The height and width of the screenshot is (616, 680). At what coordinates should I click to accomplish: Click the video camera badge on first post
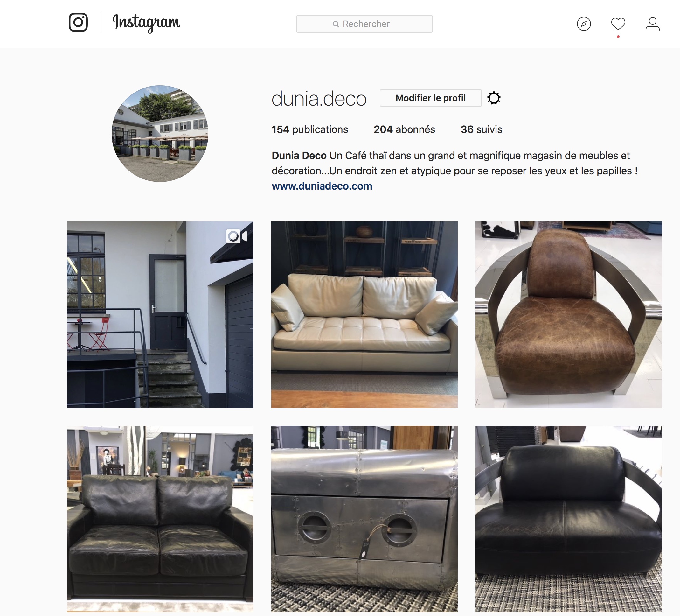236,236
